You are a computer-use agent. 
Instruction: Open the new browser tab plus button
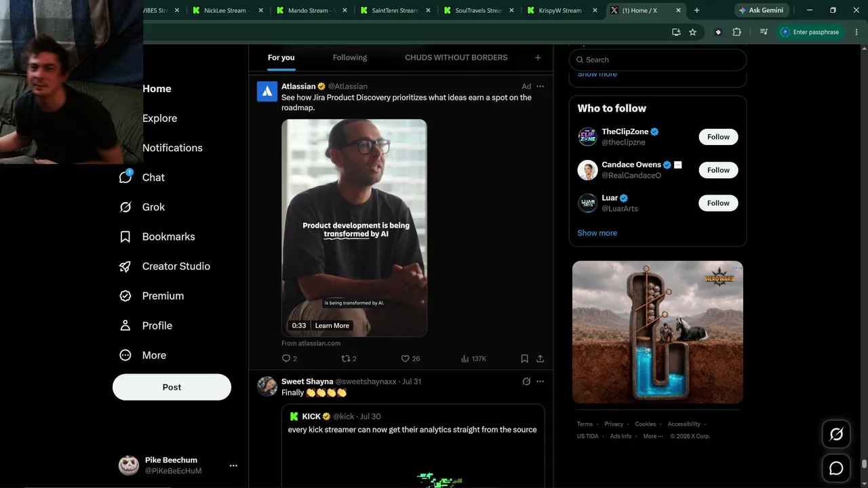(696, 10)
